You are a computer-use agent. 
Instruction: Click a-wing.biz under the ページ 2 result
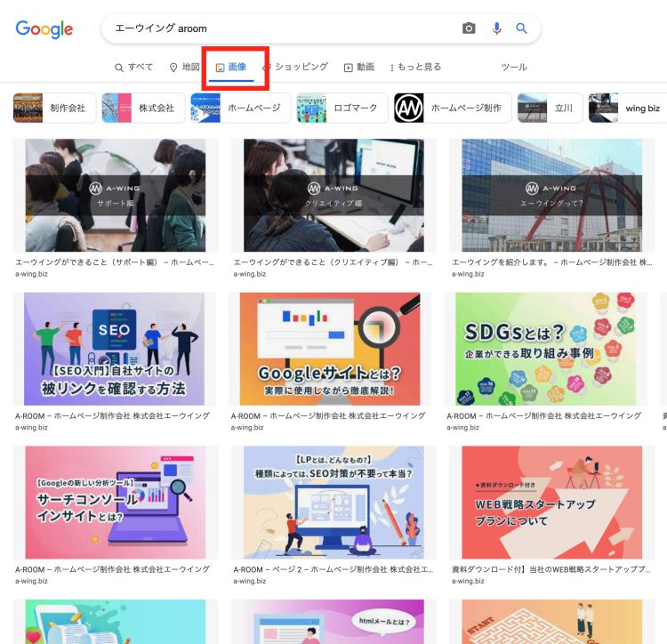pyautogui.click(x=250, y=582)
